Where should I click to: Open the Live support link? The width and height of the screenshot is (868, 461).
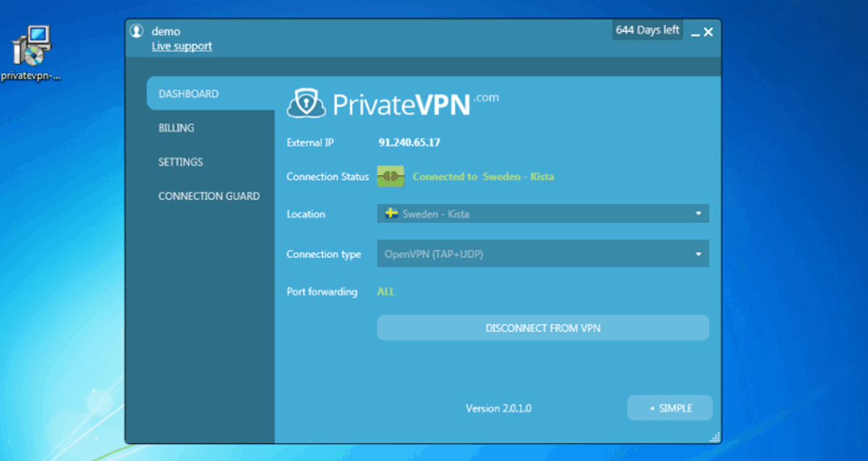tap(182, 46)
